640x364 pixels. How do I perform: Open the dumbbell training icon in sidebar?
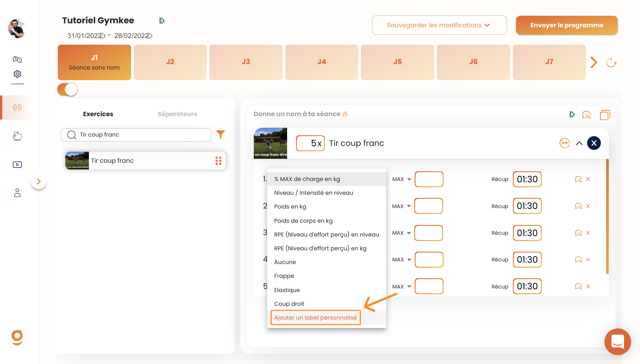point(17,107)
